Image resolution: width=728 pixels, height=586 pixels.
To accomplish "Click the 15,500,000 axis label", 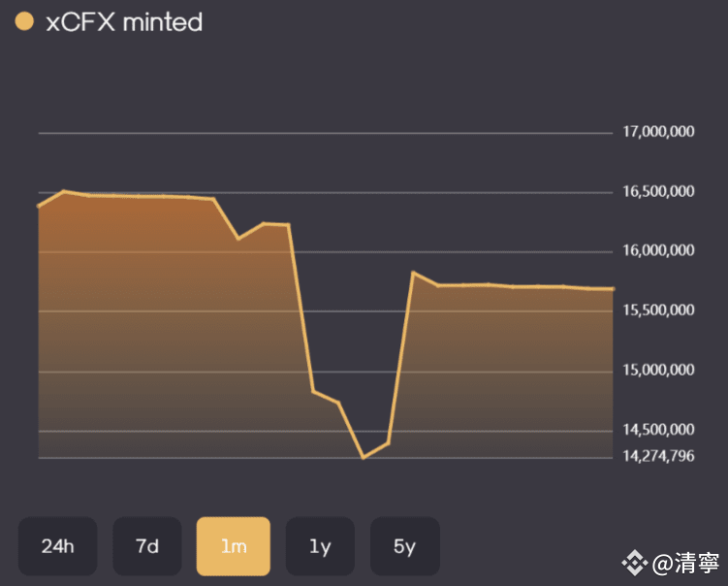I will coord(658,309).
